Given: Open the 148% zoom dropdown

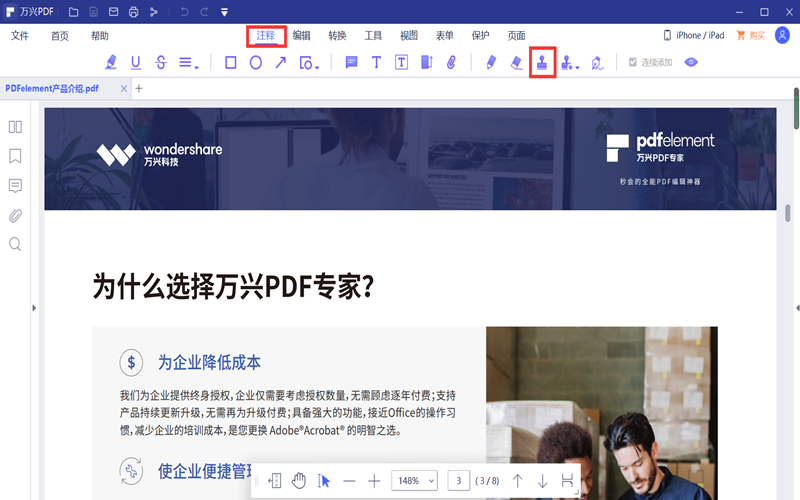Looking at the screenshot, I should click(415, 481).
